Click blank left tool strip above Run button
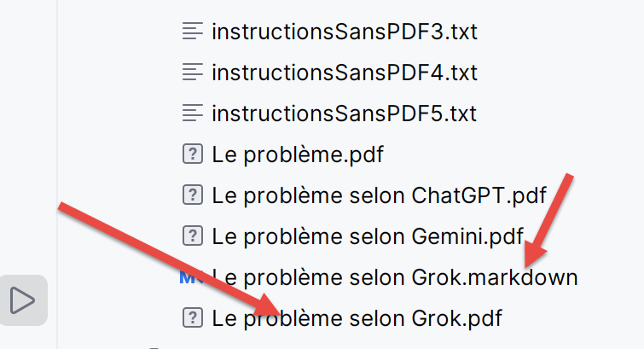Screen dimensions: 644x349 (x=27, y=128)
